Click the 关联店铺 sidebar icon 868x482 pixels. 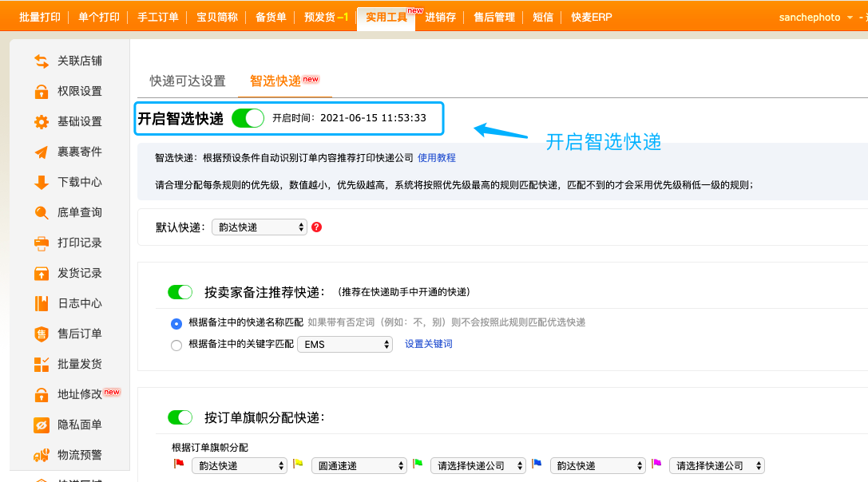tap(42, 61)
